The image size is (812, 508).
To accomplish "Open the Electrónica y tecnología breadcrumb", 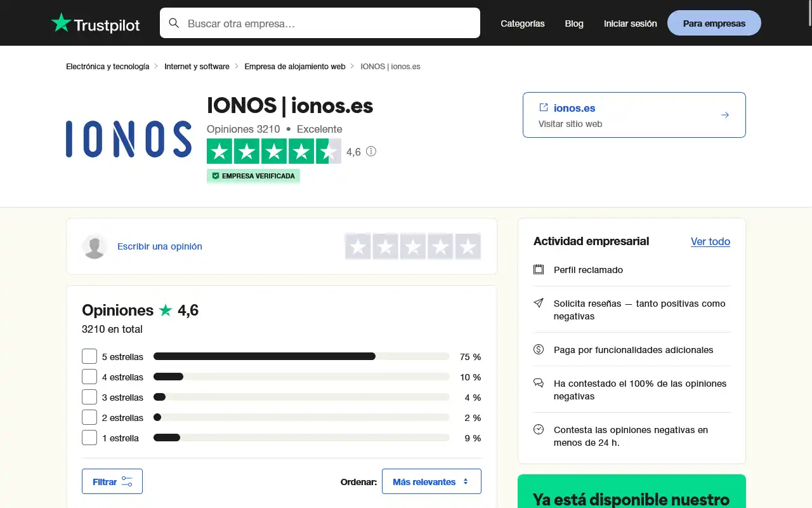I will [108, 66].
